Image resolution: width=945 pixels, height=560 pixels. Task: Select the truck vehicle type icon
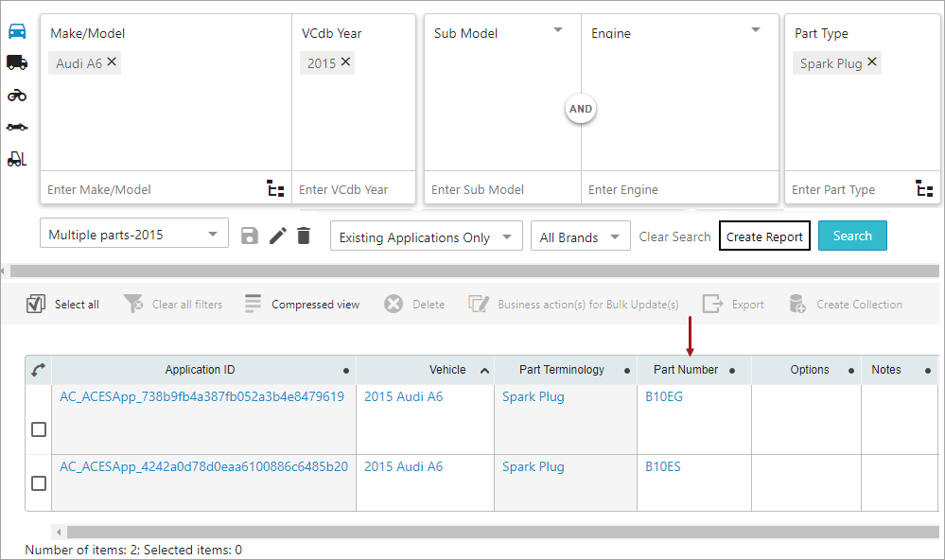17,62
